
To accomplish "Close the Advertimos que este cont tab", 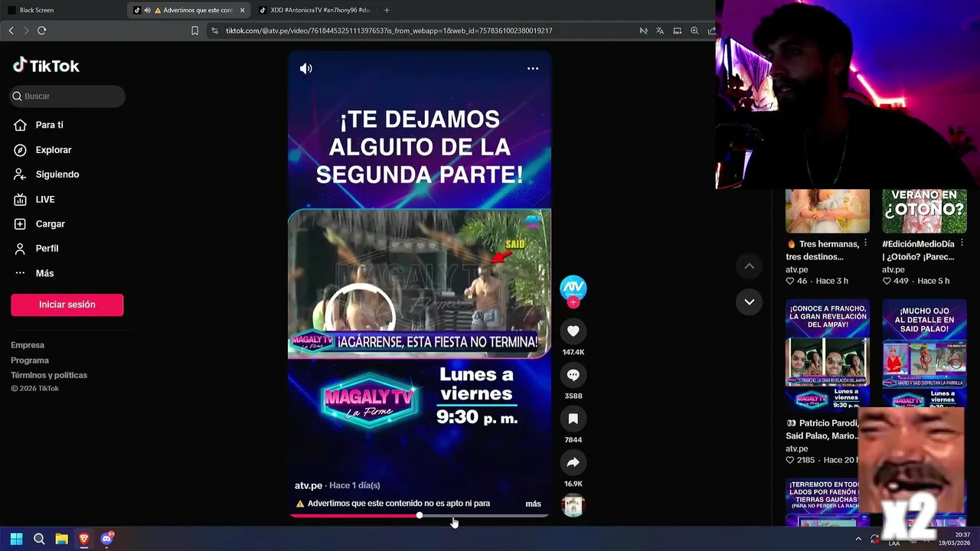I will pos(243,10).
